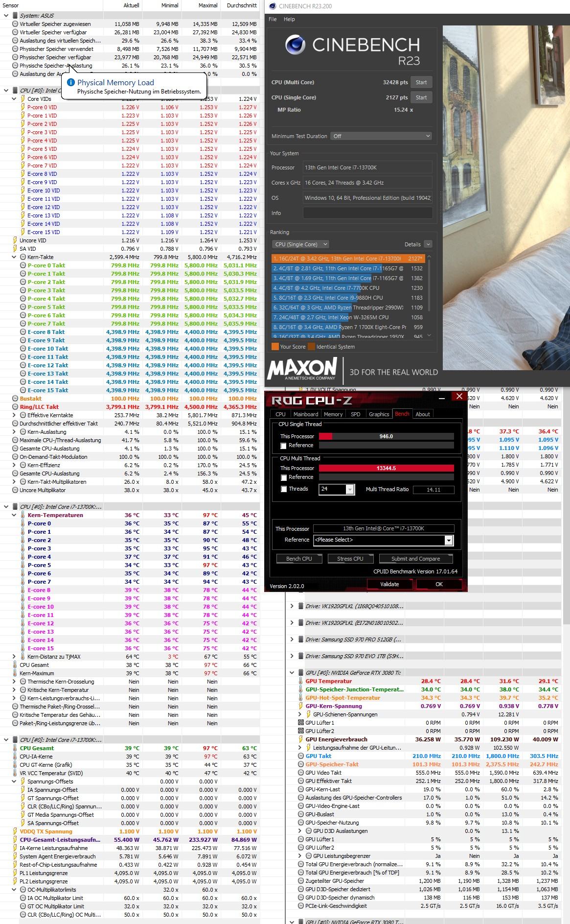Collapse the System: ASUS section
This screenshot has width=570, height=924.
[x=6, y=16]
